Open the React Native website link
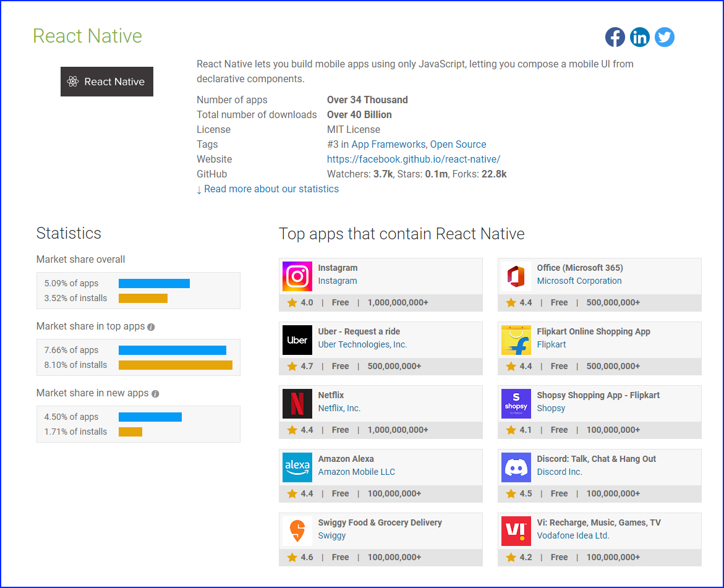Screen dimensions: 724x588 pos(413,159)
